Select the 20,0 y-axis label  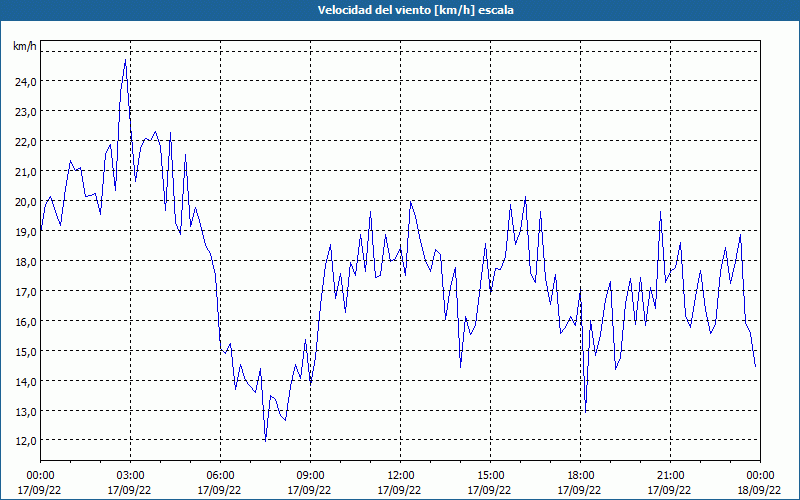coord(26,202)
